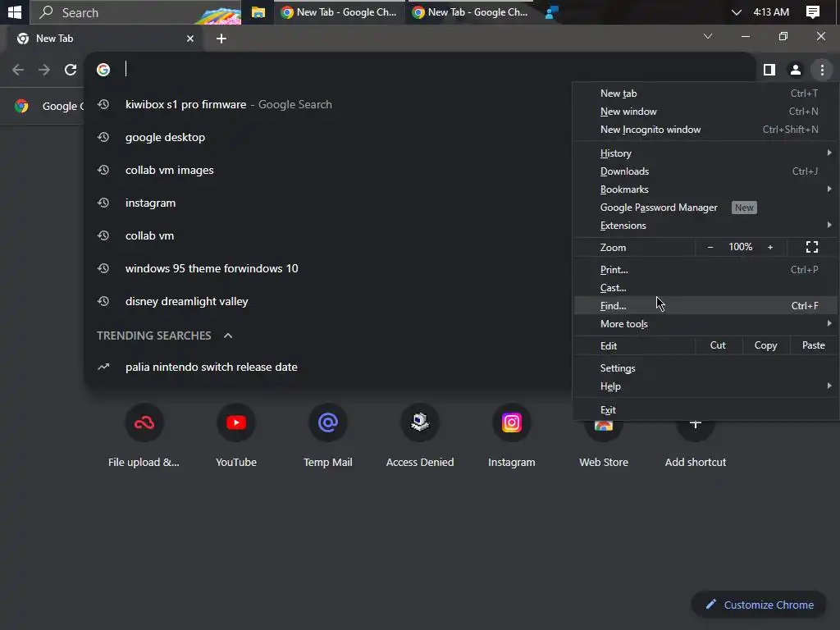Open the File upload shortcut icon
This screenshot has width=840, height=630.
(x=144, y=422)
